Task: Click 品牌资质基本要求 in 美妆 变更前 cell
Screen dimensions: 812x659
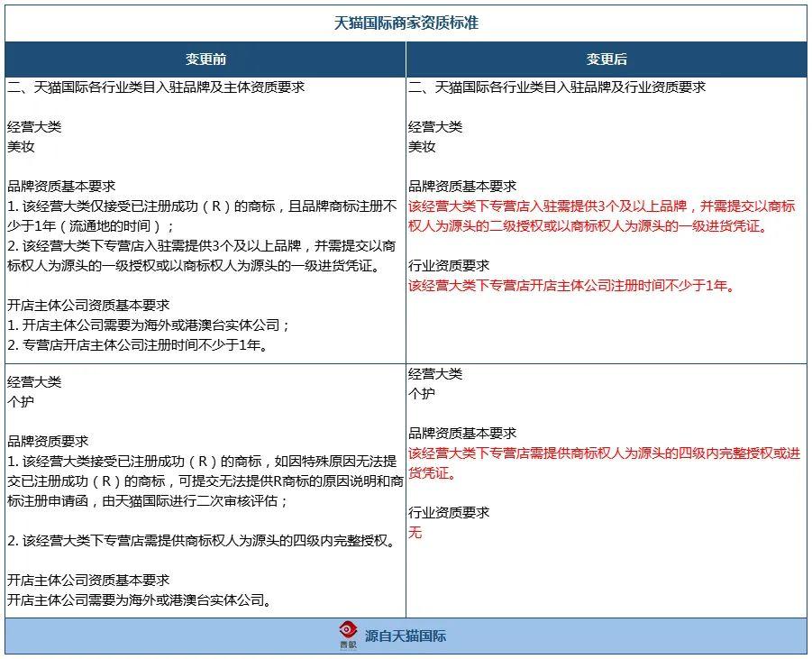Action: coord(61,187)
